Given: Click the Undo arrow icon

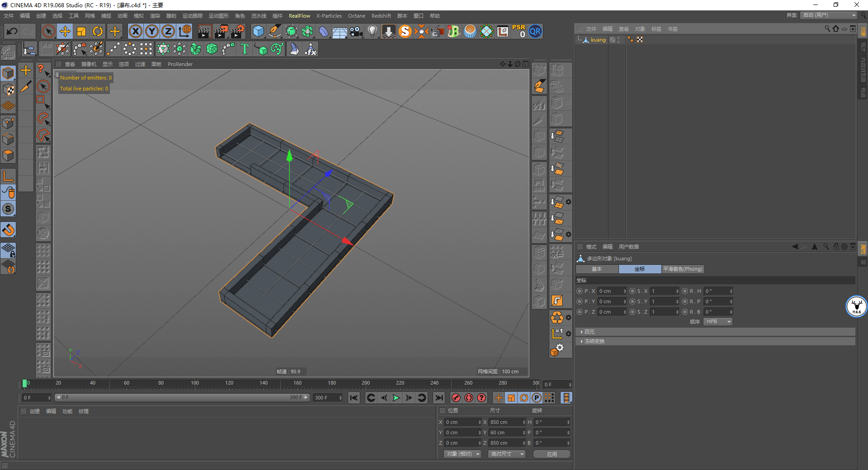Looking at the screenshot, I should pyautogui.click(x=12, y=31).
